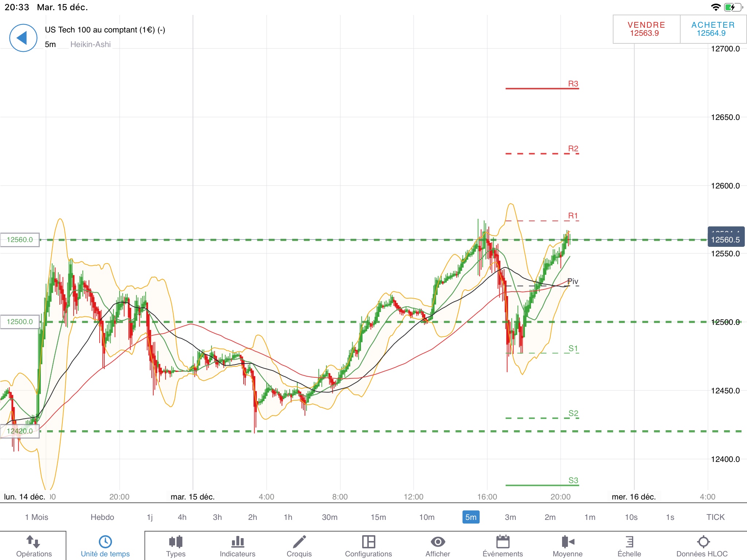Select the 12560.0 horizontal level label
Screen dimensions: 747x560
[x=20, y=240]
